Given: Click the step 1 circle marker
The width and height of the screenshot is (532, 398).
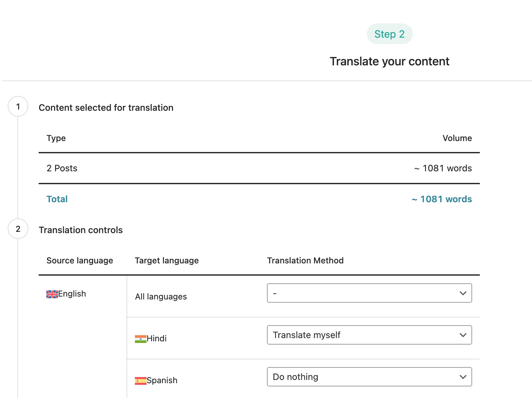Looking at the screenshot, I should 18,106.
